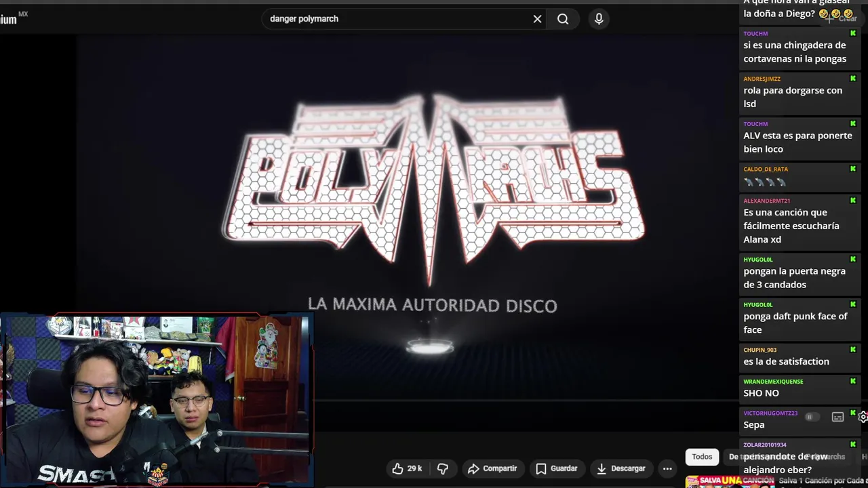Clear the search box with the X icon
The image size is (868, 488).
click(537, 19)
